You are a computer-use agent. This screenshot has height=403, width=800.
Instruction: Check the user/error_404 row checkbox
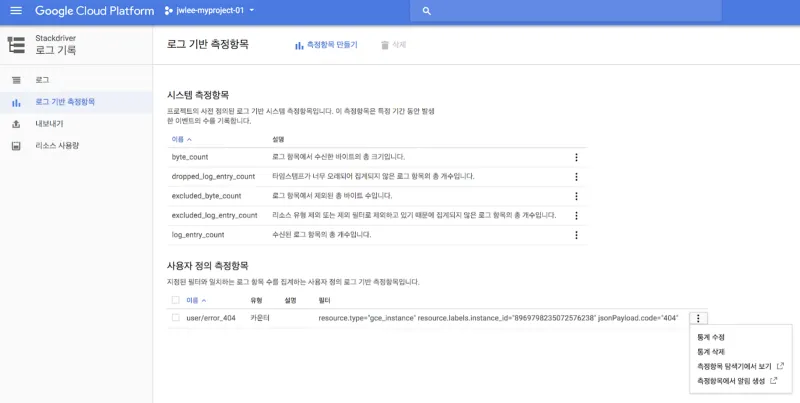click(x=176, y=317)
